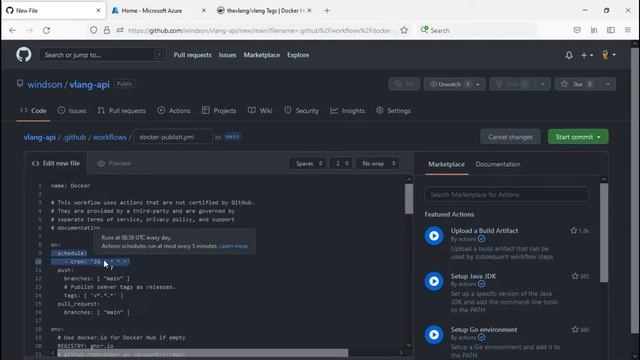Expand the Fork dropdown arrow
640x360 pixels.
tap(542, 84)
